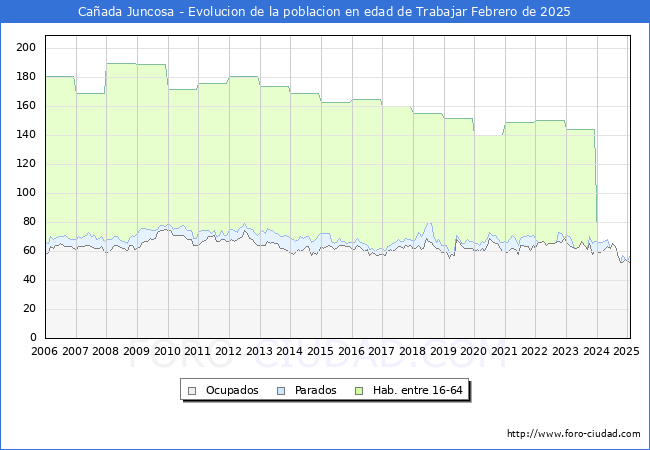Click the 2023 x-axis label
The height and width of the screenshot is (450, 650).
click(565, 351)
